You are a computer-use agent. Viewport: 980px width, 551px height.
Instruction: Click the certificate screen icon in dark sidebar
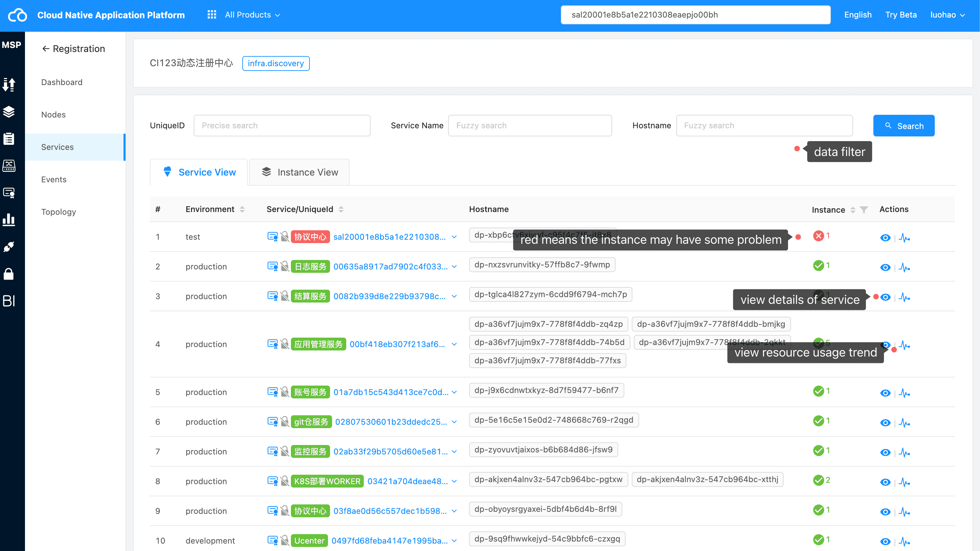click(9, 193)
